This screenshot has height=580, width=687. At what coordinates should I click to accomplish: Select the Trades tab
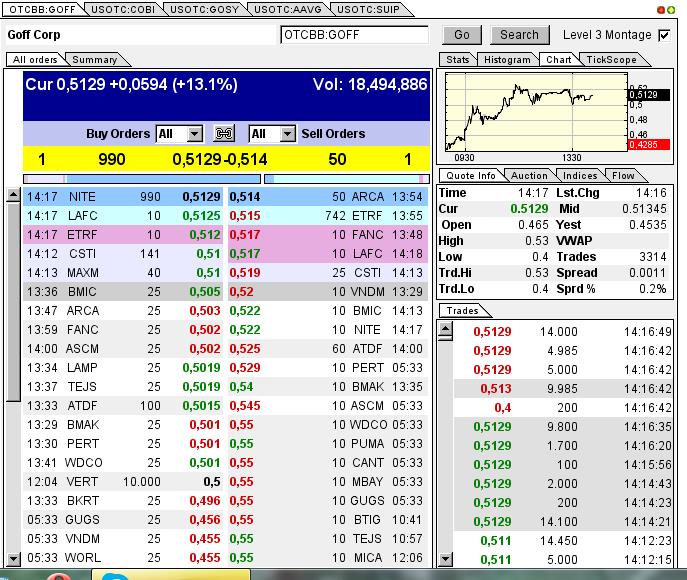pos(462,311)
